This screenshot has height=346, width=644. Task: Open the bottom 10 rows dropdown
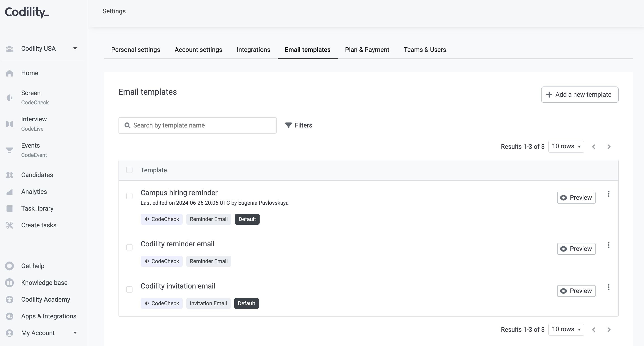(x=566, y=329)
